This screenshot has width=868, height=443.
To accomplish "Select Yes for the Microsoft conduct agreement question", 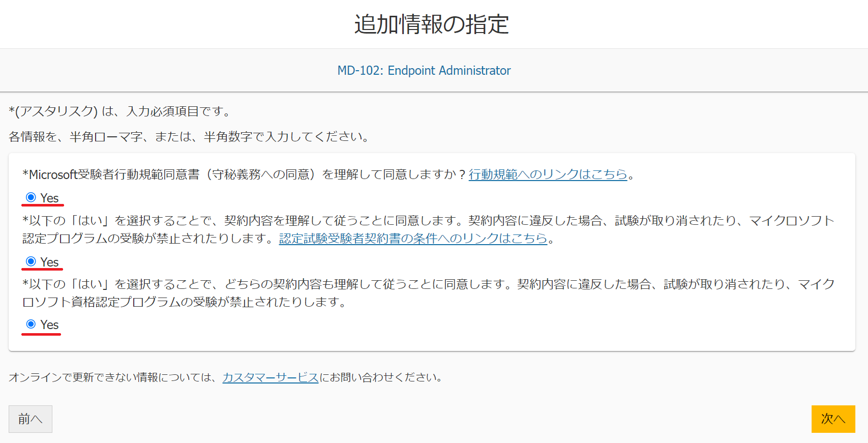I will (x=31, y=197).
